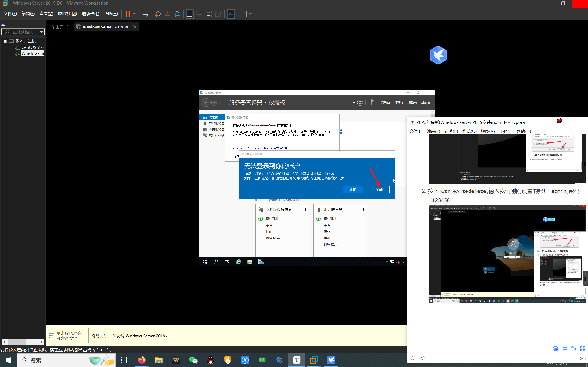588x367 pixels.
Task: Click Send Ctrl+Alt+Del toolbar icon
Action: click(145, 14)
